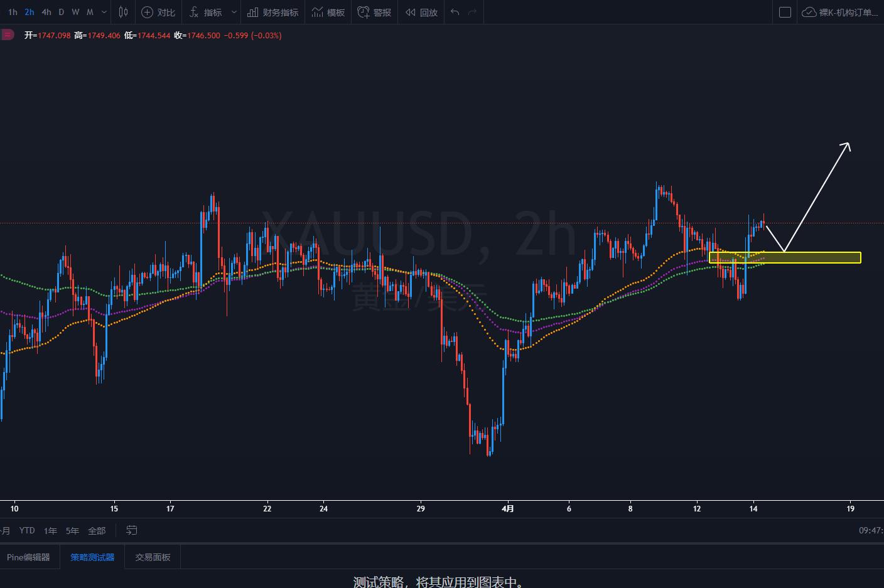Switch timeframe to 1h interval
The width and height of the screenshot is (884, 588).
pyautogui.click(x=13, y=12)
